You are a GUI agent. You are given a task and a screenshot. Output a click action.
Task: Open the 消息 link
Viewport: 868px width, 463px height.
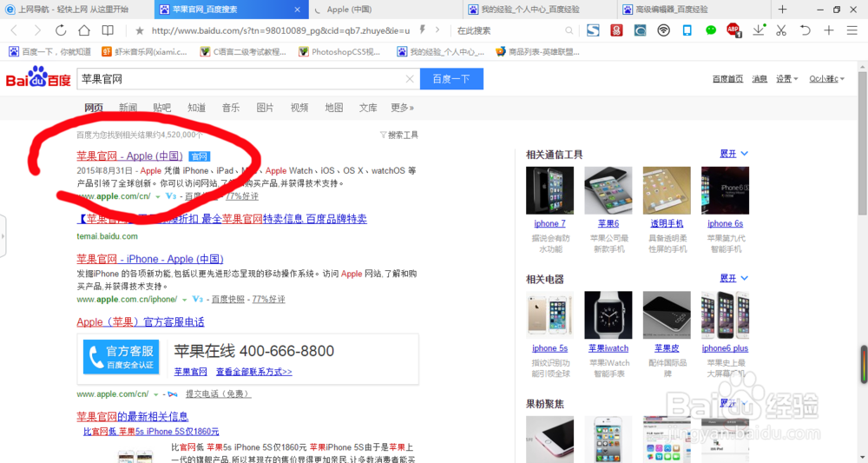(x=759, y=79)
